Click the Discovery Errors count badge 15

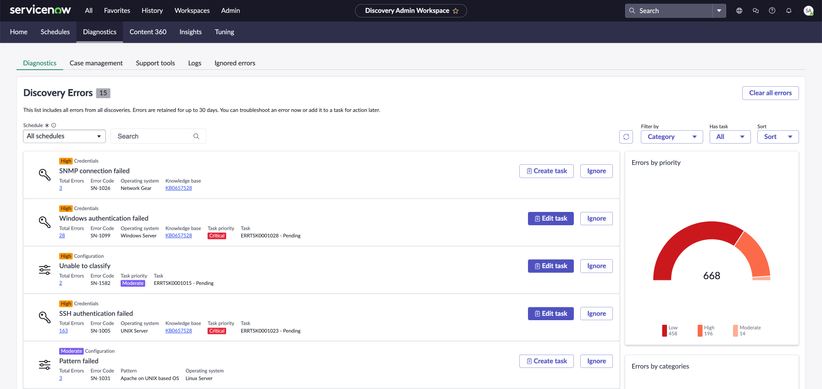103,93
